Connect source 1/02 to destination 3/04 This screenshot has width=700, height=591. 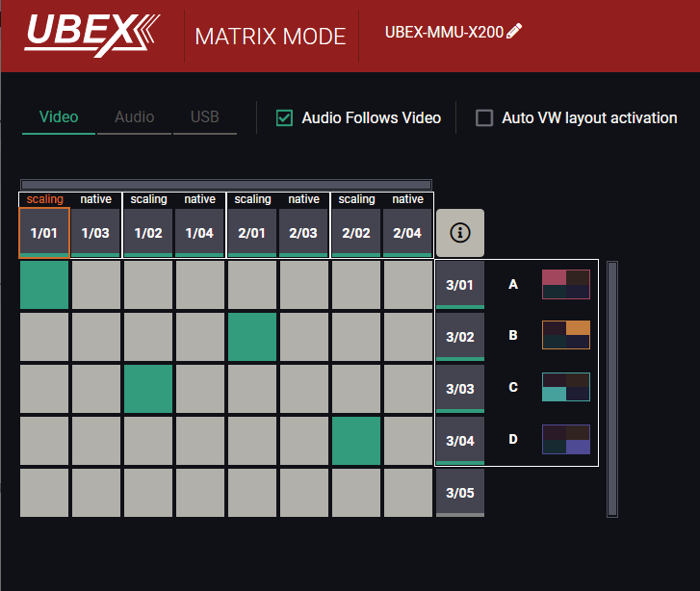148,441
